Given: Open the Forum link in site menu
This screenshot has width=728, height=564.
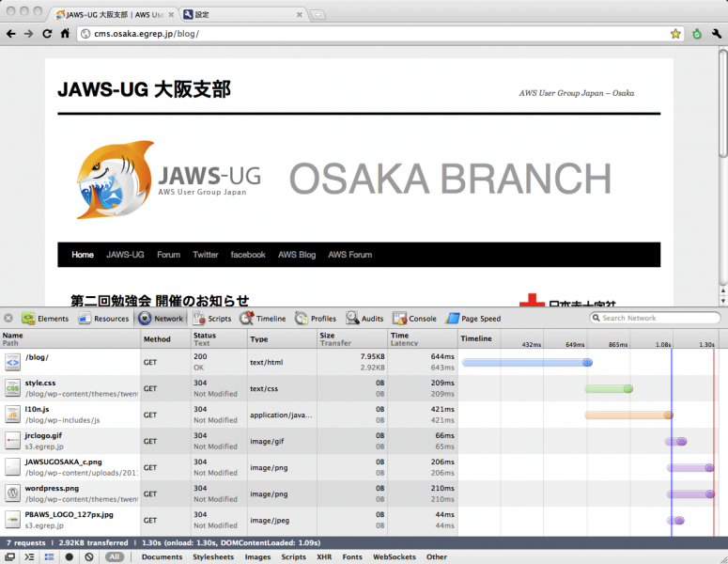Looking at the screenshot, I should coord(168,255).
